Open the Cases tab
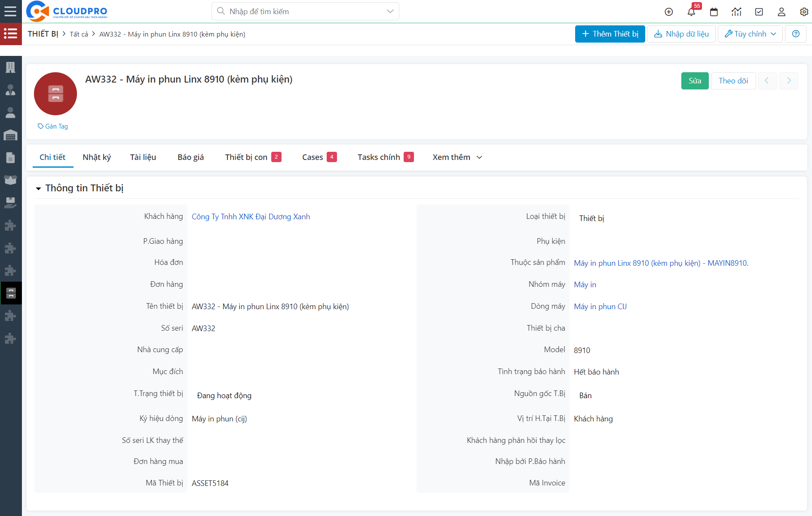 (x=319, y=157)
